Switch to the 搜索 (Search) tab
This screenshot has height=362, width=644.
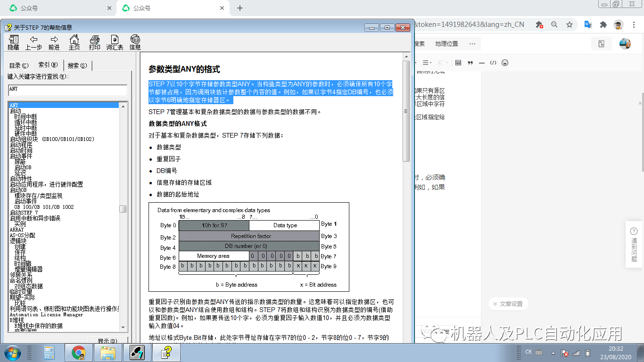[x=77, y=66]
